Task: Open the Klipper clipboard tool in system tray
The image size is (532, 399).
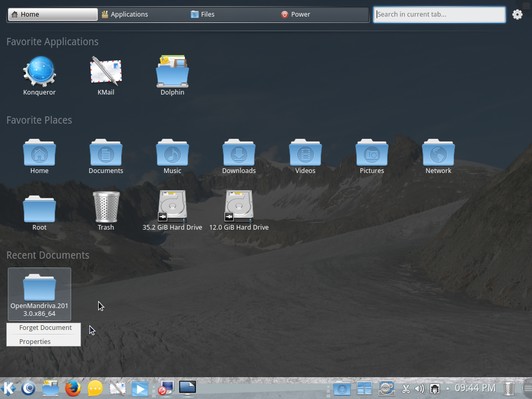Action: [x=406, y=388]
